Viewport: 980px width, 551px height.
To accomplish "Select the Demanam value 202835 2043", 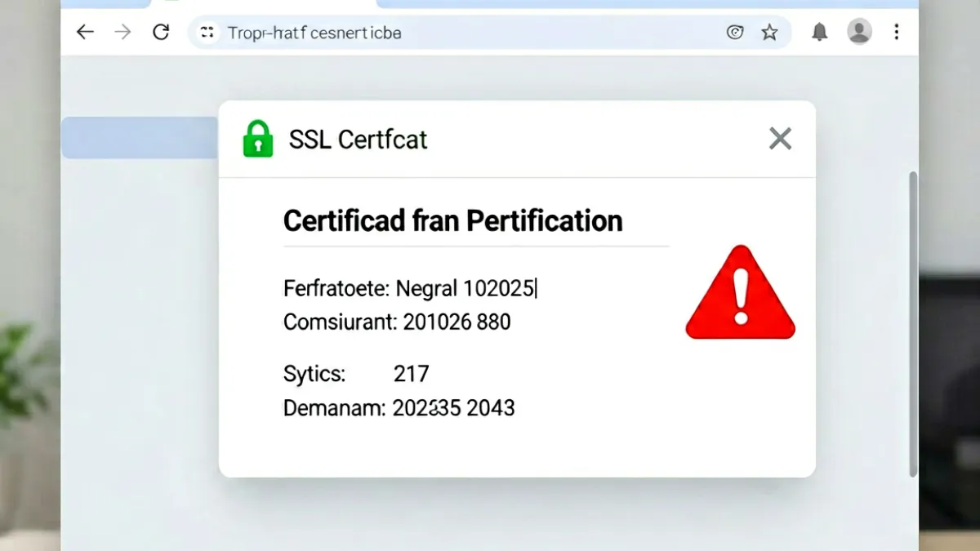I will (453, 408).
